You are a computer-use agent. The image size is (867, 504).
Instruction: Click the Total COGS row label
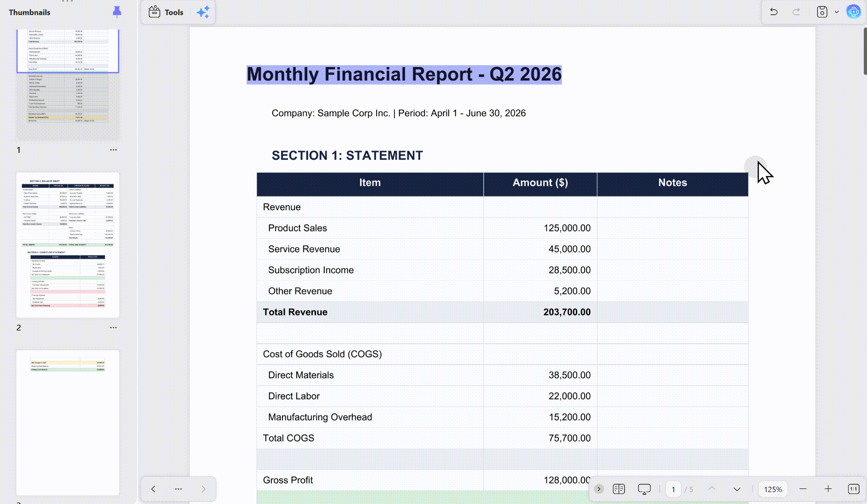click(x=288, y=438)
